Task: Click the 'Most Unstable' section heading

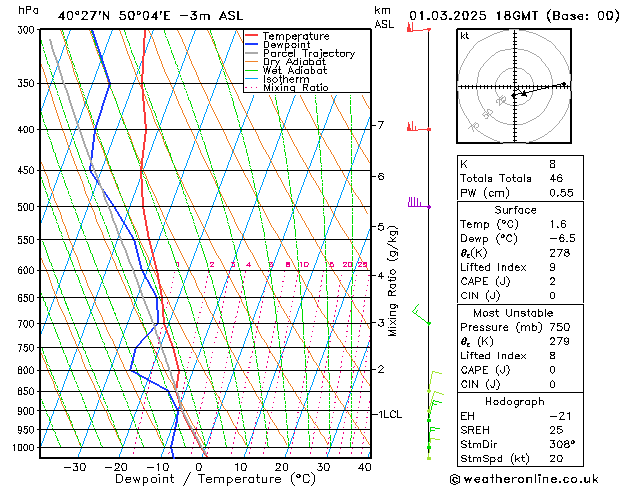Action: 513,313
